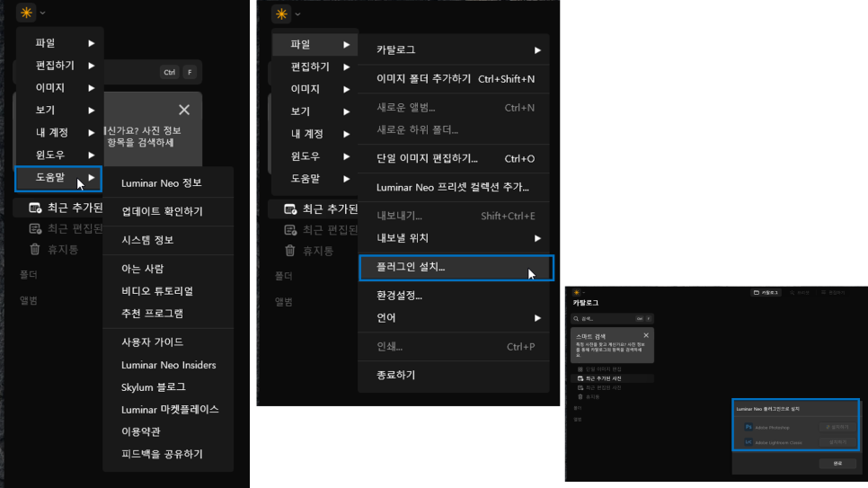Screen dimensions: 868x488
Task: Choose 단일 이미지 편집하기...
Action: tap(454, 159)
